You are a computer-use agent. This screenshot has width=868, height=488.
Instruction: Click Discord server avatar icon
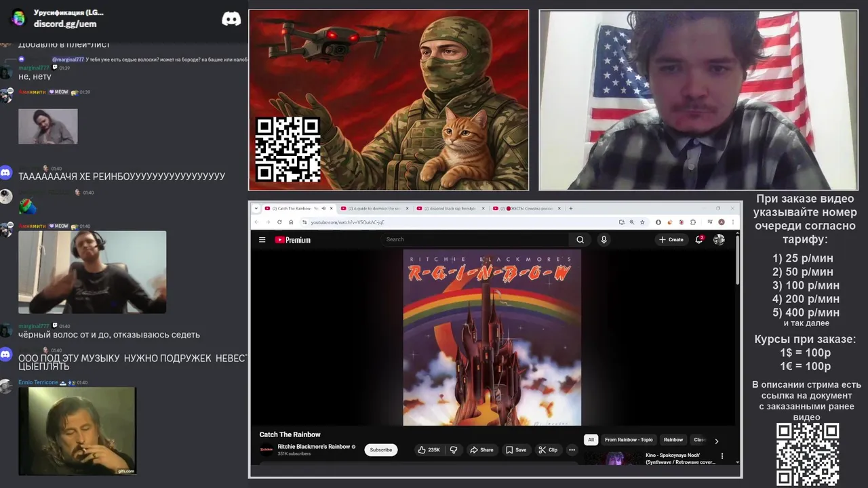pyautogui.click(x=19, y=18)
